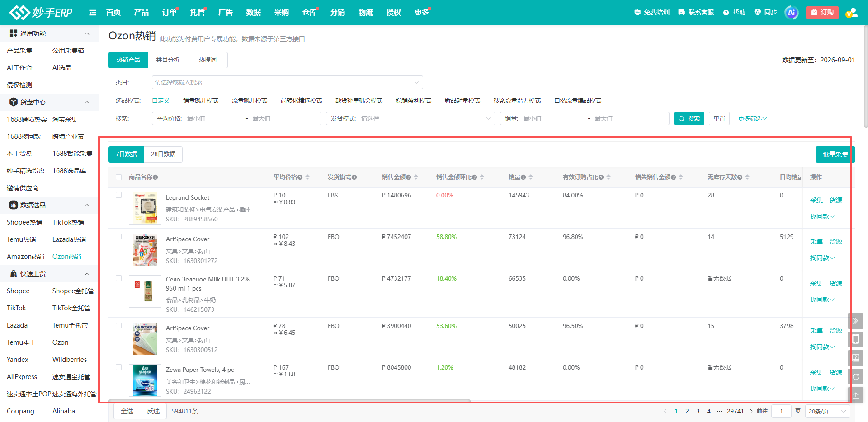Click 发货模式 column info icon

pyautogui.click(x=354, y=178)
